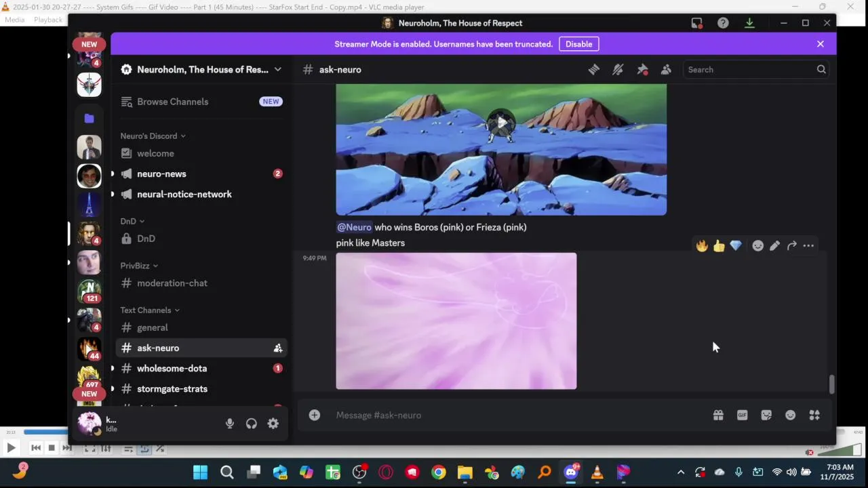The image size is (868, 488).
Task: Toggle VLC fullscreen button
Action: [x=90, y=448]
